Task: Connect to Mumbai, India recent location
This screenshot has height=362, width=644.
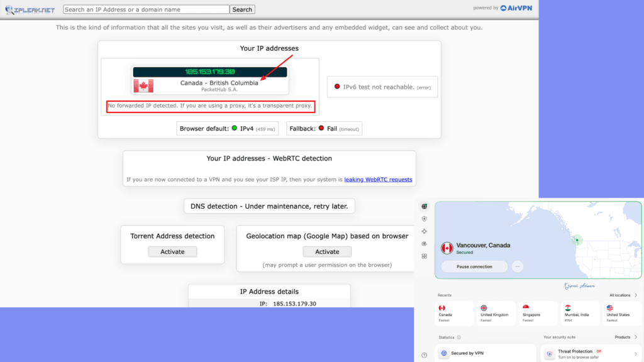Action: pos(580,314)
